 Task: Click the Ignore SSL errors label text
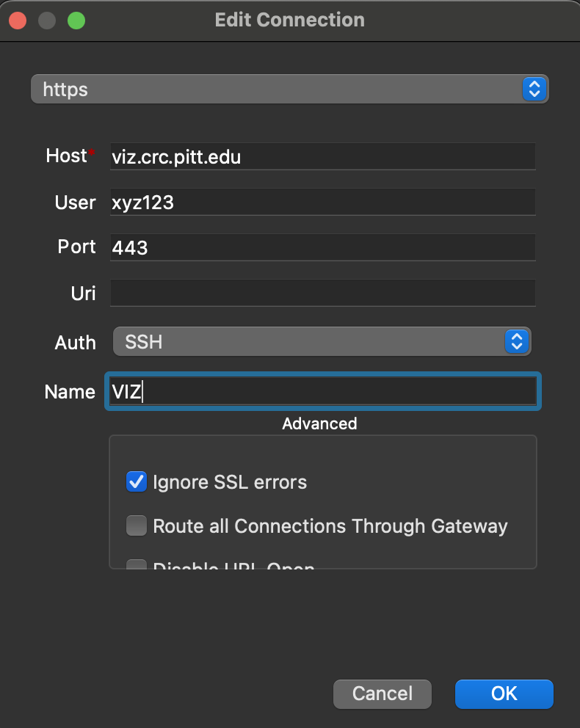[230, 482]
